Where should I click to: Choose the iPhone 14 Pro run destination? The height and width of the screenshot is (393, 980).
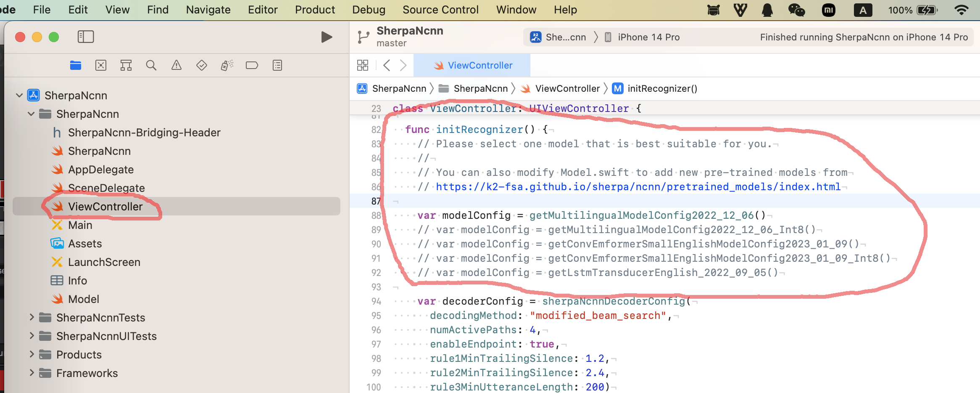click(642, 37)
